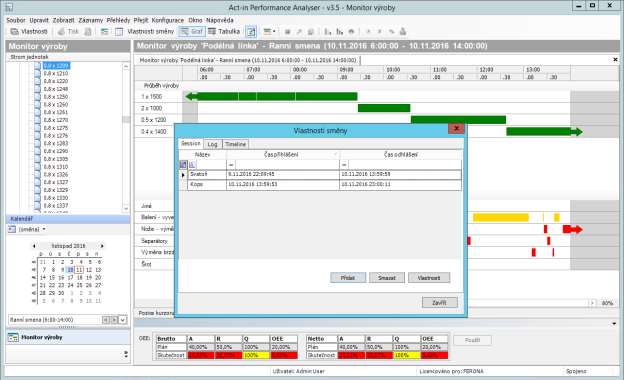Click the Smazat button
624x380 pixels.
click(x=387, y=278)
